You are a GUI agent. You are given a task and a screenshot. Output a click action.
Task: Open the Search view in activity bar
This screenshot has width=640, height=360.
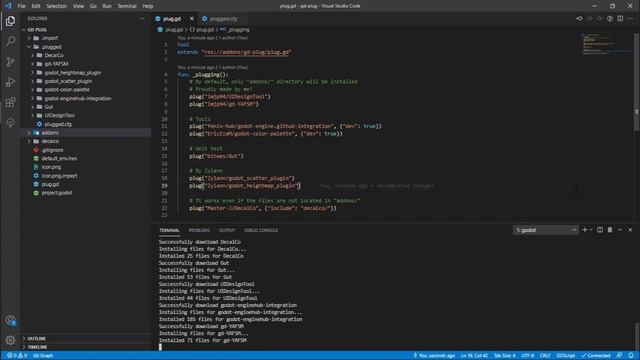click(x=11, y=41)
